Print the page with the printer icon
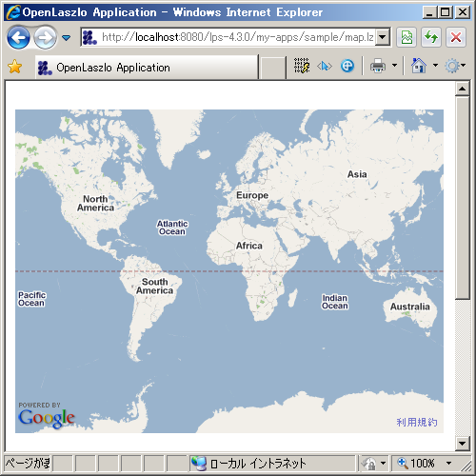The width and height of the screenshot is (476, 476). coord(378,66)
